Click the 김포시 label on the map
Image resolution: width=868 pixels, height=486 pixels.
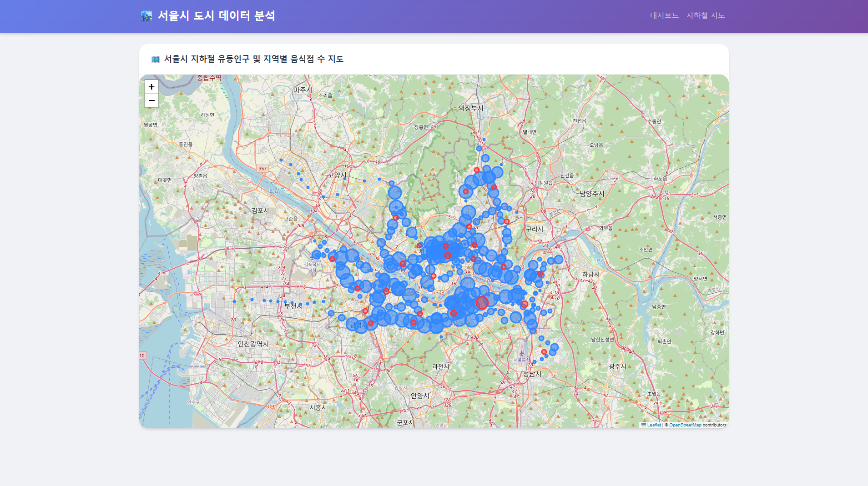260,210
